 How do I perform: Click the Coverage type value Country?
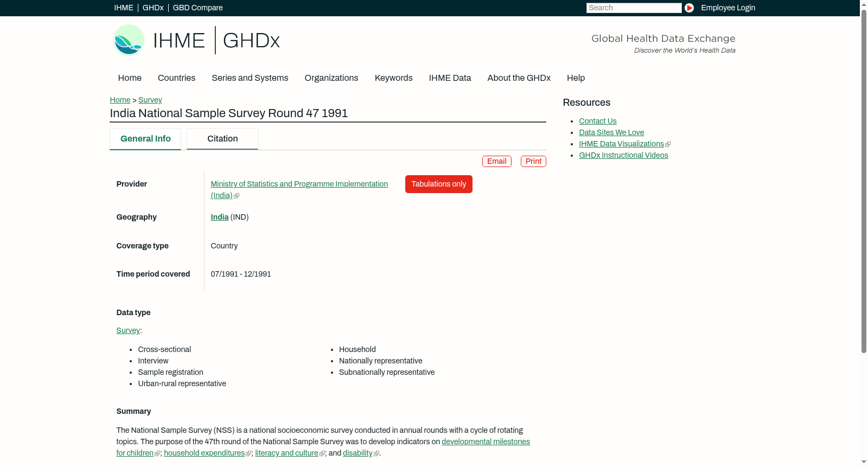224,246
